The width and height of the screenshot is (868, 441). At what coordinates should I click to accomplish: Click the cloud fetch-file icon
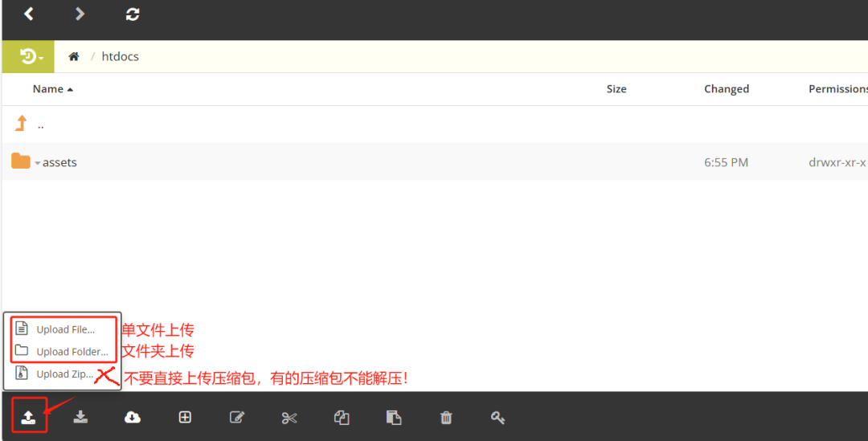[133, 417]
